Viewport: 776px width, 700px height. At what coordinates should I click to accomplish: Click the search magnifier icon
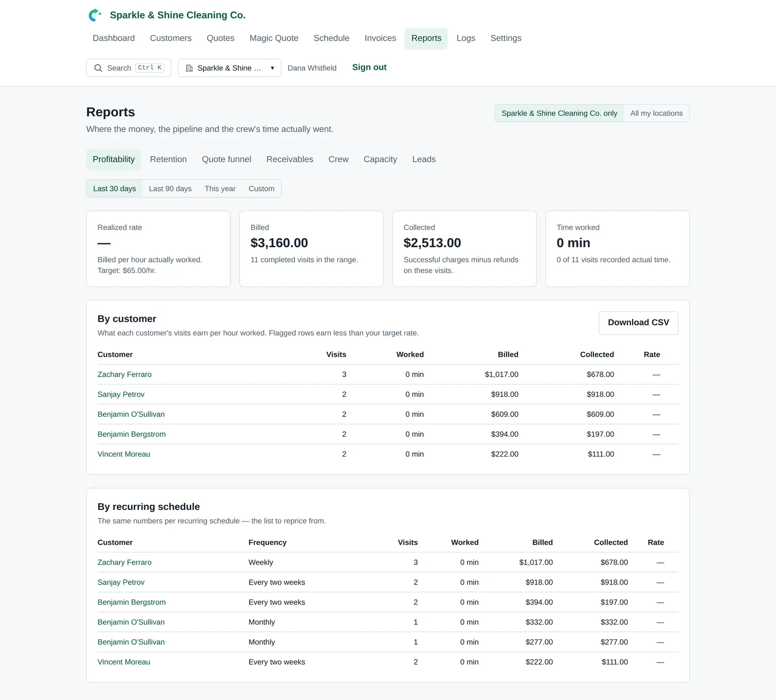(x=98, y=68)
